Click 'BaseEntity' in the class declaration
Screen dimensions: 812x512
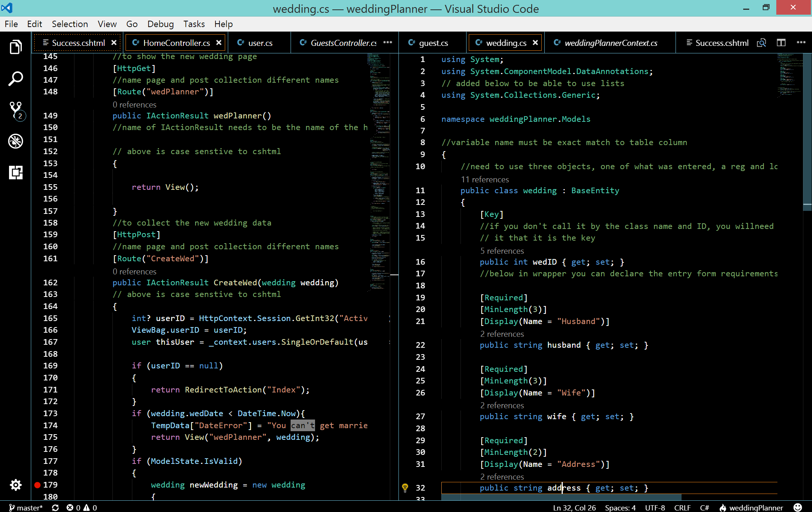tap(595, 191)
